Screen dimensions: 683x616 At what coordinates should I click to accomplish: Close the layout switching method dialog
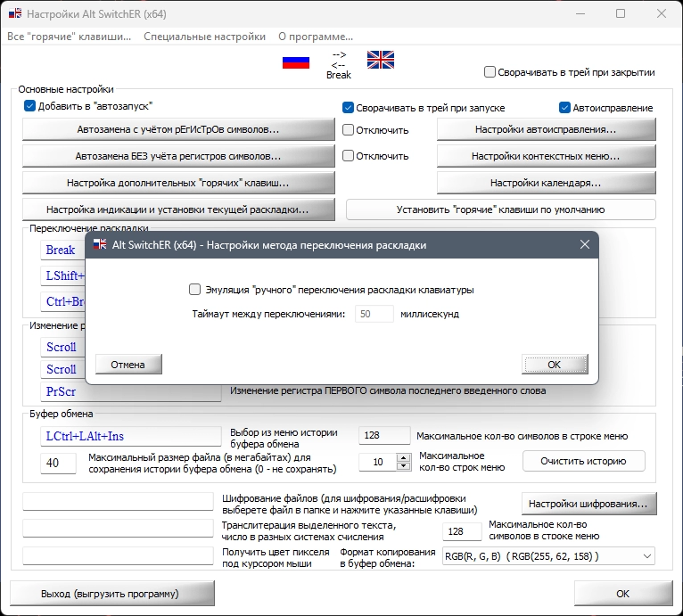(585, 244)
